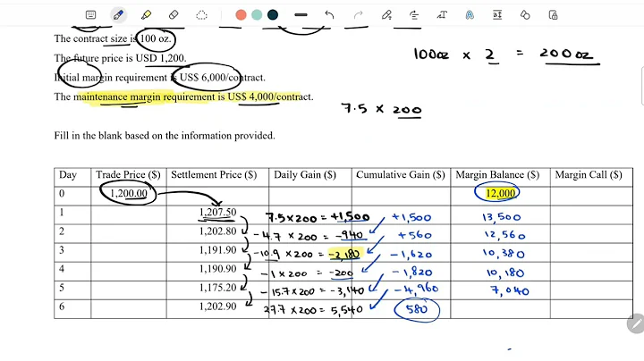Click the 'Settlement Price ($)' header
644x361 pixels.
[214, 175]
